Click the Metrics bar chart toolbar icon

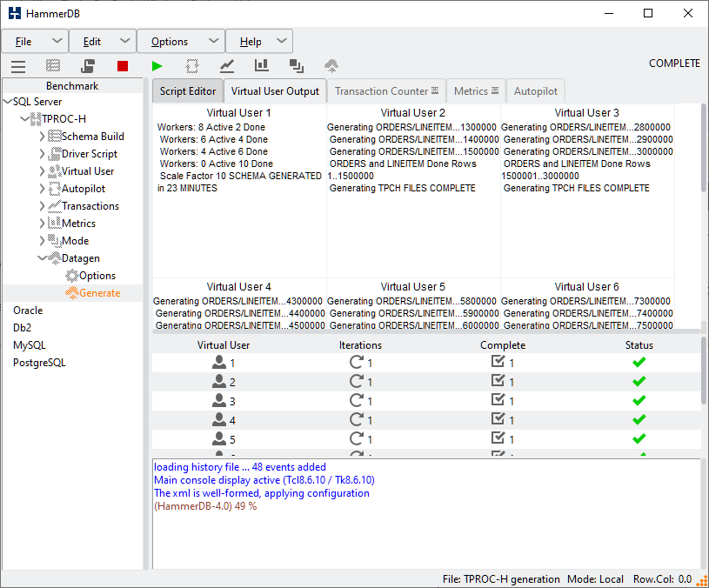point(262,66)
